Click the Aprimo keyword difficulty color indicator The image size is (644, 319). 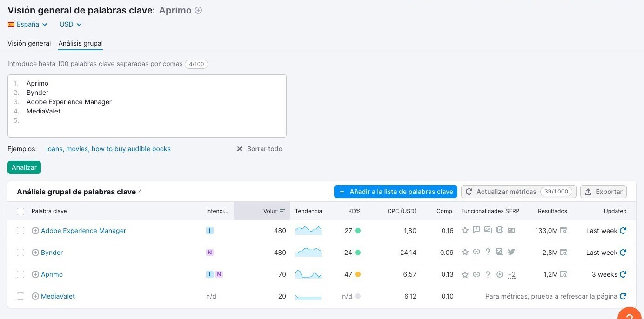[x=357, y=274]
